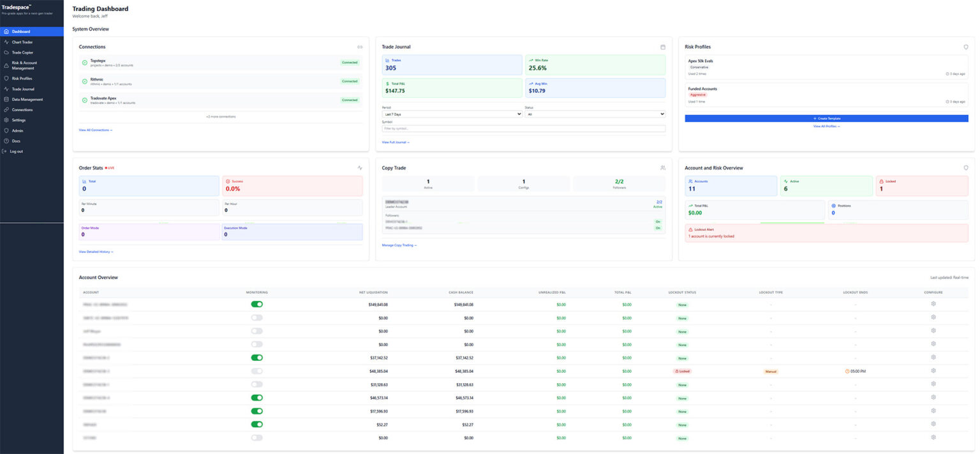Click the link icon in Connections card header
The height and width of the screenshot is (454, 980).
tap(360, 47)
